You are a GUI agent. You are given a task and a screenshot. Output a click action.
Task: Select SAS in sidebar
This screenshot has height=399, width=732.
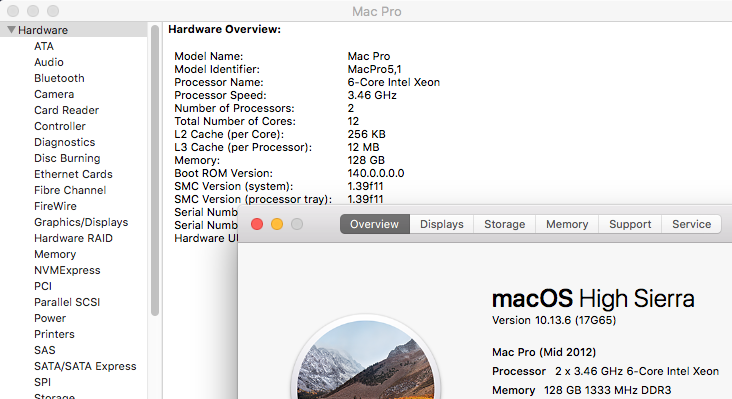45,350
